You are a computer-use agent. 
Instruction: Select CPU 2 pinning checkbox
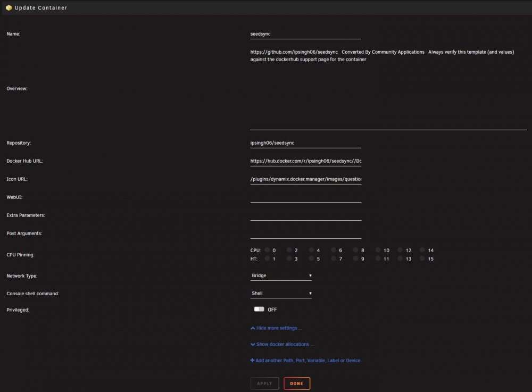[289, 250]
